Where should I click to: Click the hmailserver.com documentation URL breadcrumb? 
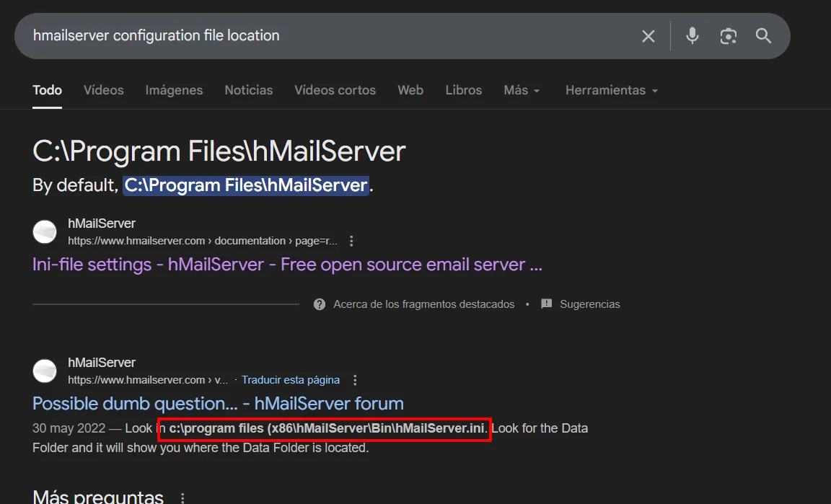coord(203,241)
